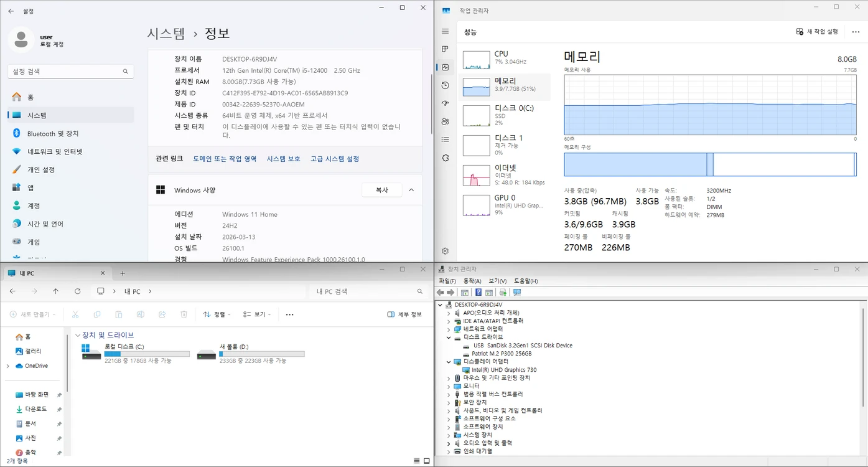
Task: Click Device Manager back arrow toolbar icon
Action: tap(441, 292)
